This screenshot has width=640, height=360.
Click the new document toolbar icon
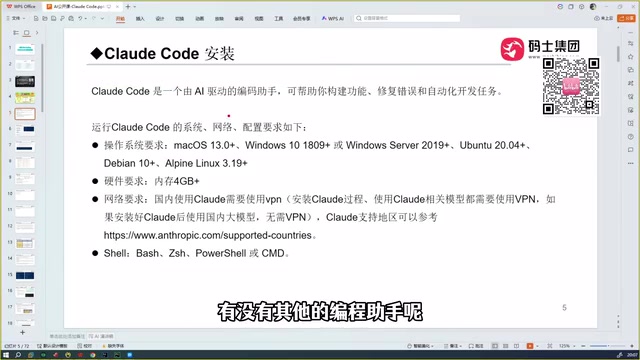(x=36, y=18)
